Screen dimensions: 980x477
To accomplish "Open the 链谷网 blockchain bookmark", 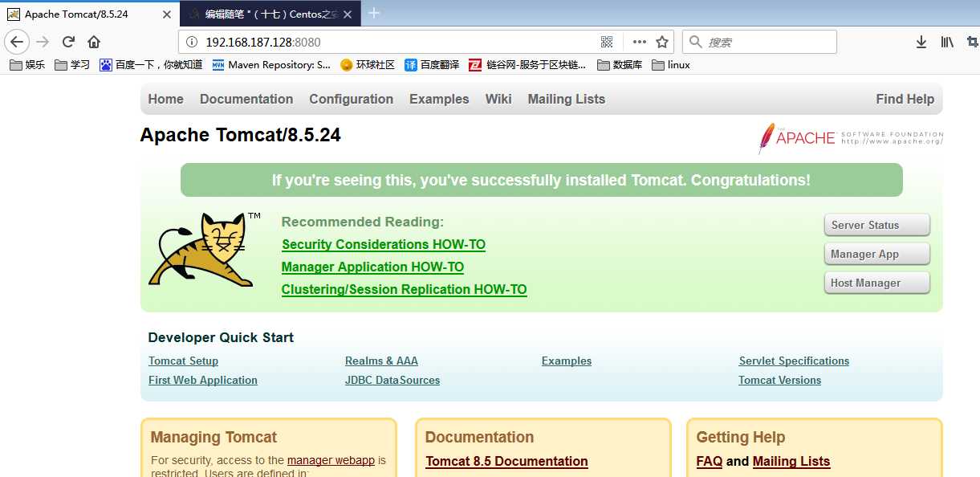I will 528,65.
